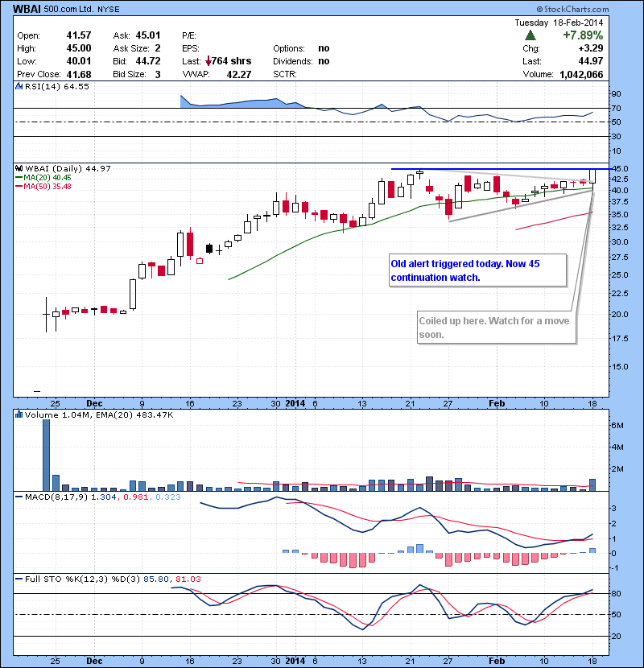Screen dimensions: 644x668
Task: Click the SCTR label
Action: coord(285,75)
